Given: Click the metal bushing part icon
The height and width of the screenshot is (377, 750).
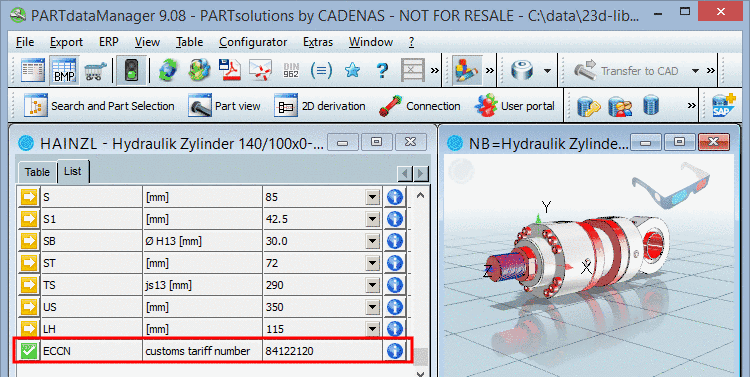Looking at the screenshot, I should 522,71.
